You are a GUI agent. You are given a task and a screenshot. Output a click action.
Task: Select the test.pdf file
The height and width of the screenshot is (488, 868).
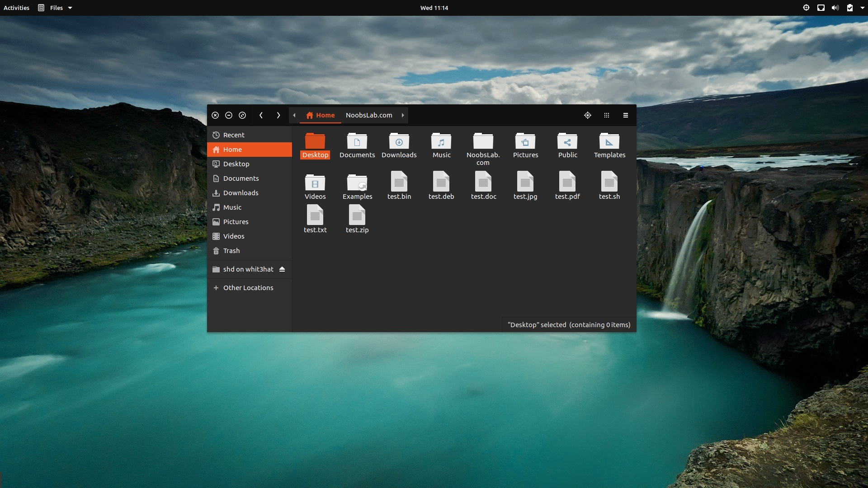click(x=567, y=185)
